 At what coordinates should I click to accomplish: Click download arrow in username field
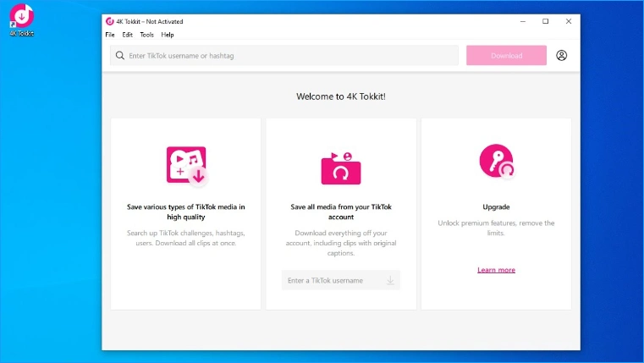pos(390,280)
